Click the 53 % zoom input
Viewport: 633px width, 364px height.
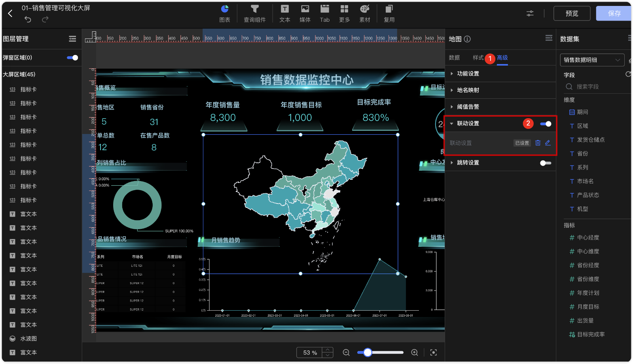click(310, 353)
